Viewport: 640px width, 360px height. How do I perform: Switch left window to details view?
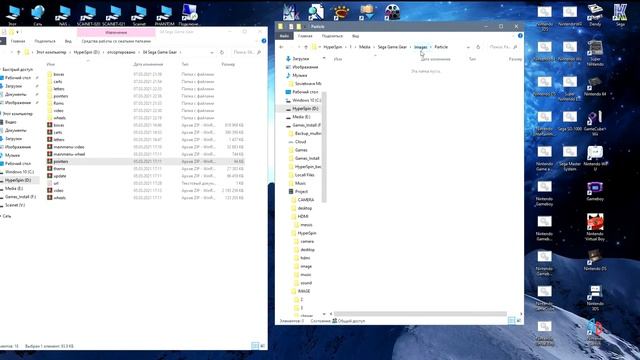[255, 346]
